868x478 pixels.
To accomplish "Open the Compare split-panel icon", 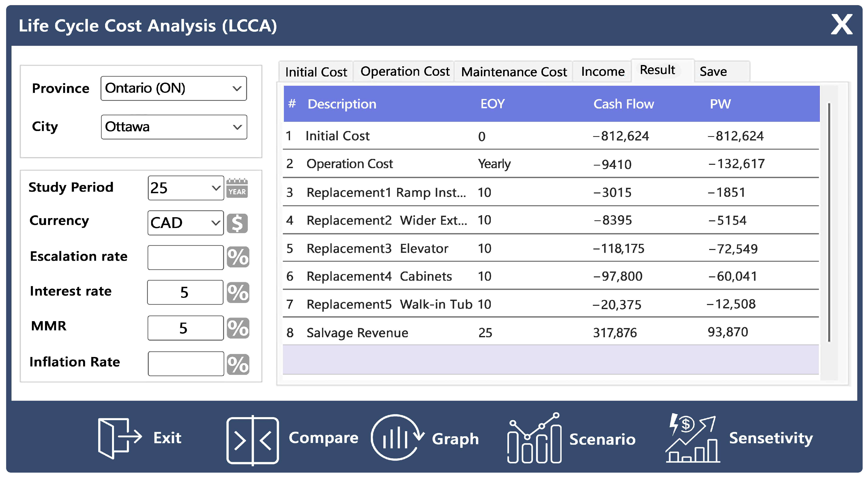I will click(252, 440).
